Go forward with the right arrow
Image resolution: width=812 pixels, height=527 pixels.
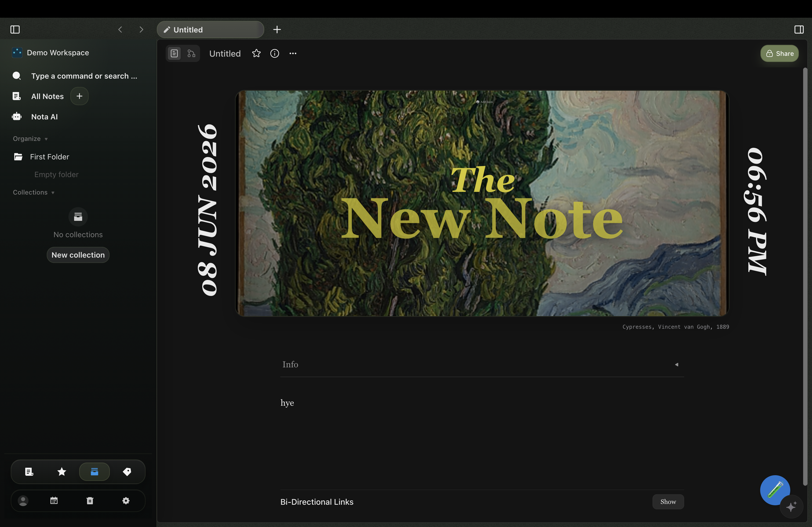pyautogui.click(x=141, y=30)
